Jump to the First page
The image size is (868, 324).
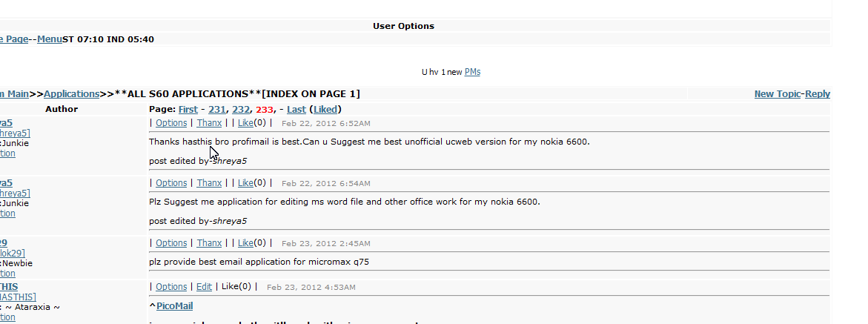pos(188,109)
